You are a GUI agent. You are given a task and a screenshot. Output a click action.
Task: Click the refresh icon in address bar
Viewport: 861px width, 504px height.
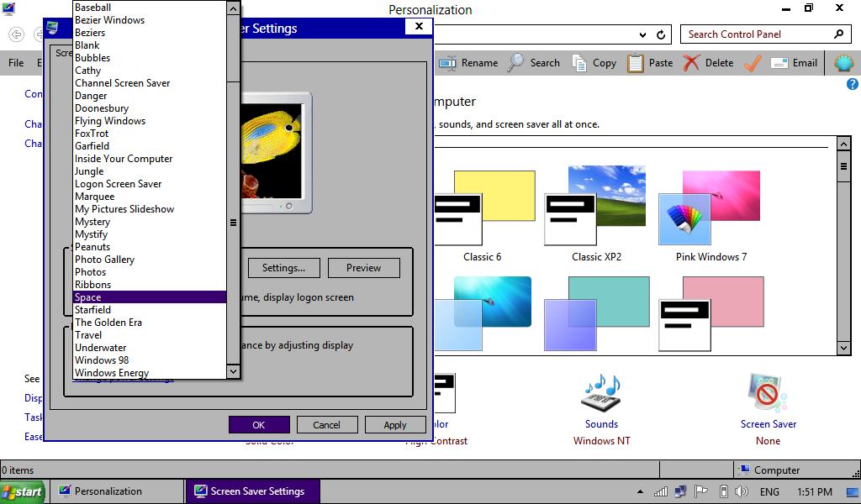click(661, 34)
